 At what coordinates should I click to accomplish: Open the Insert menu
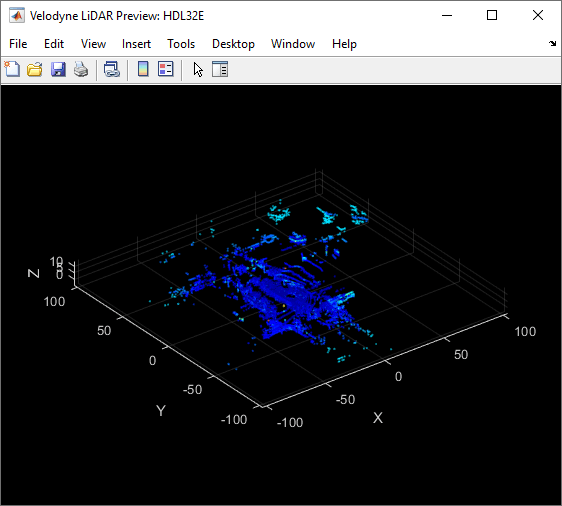(136, 44)
